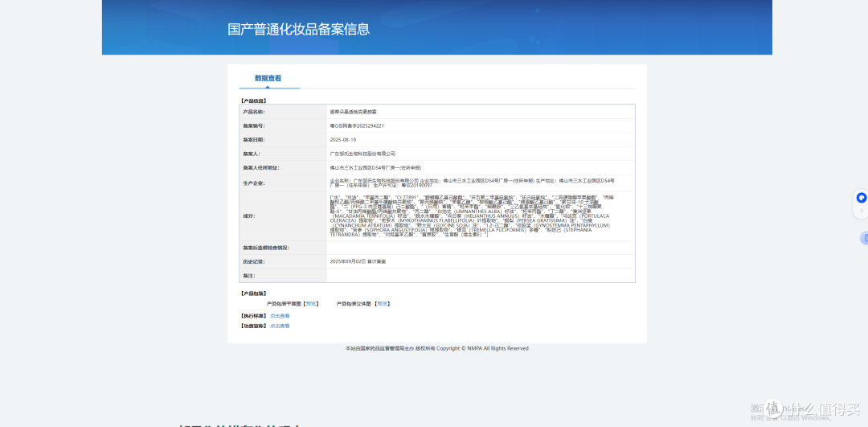Click the product name value in 产品名称 row
The height and width of the screenshot is (427, 868).
353,112
